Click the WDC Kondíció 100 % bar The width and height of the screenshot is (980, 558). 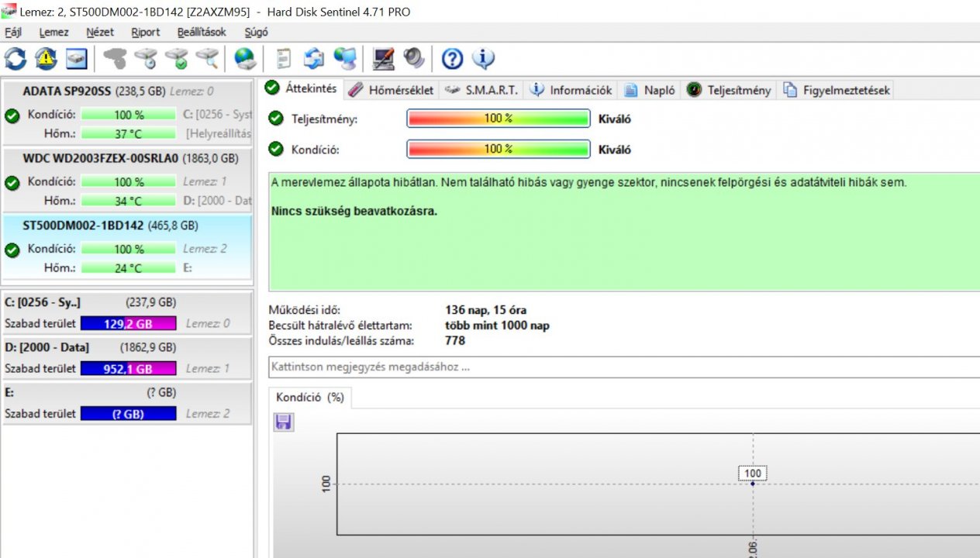click(129, 182)
